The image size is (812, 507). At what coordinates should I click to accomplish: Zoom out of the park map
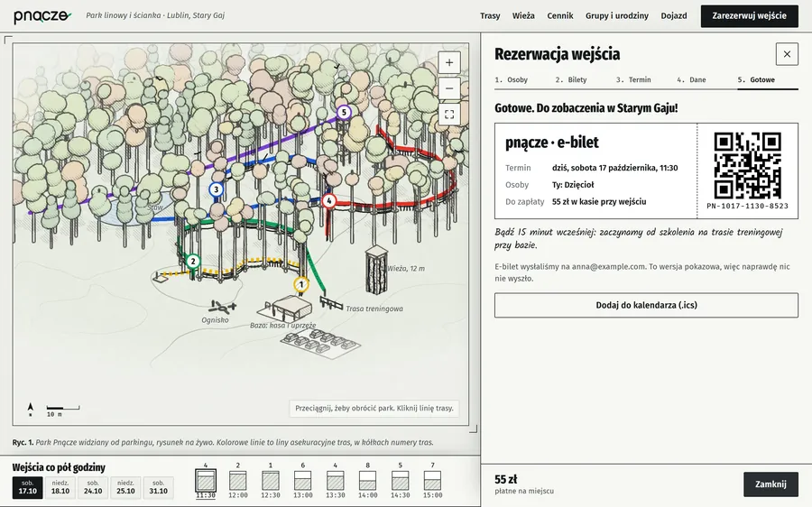point(449,88)
